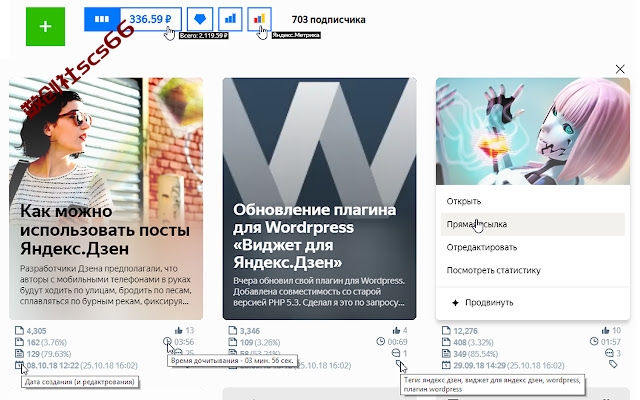Image resolution: width=640 pixels, height=400 pixels.
Task: Click the page icon beside 4,305
Action: 19,331
